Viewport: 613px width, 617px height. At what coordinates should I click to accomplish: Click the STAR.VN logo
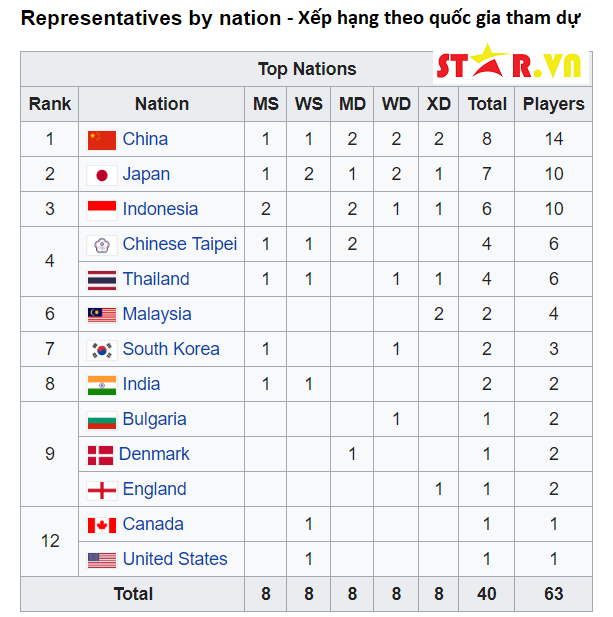(508, 64)
